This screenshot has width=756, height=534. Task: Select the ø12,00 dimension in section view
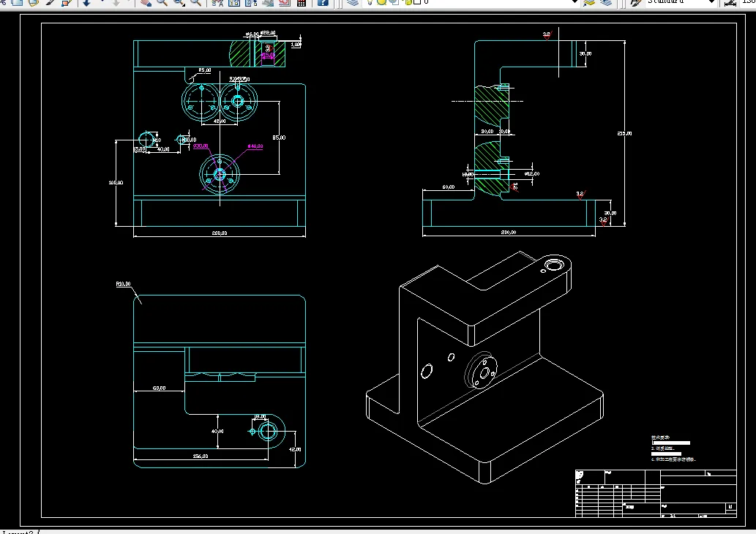point(532,173)
